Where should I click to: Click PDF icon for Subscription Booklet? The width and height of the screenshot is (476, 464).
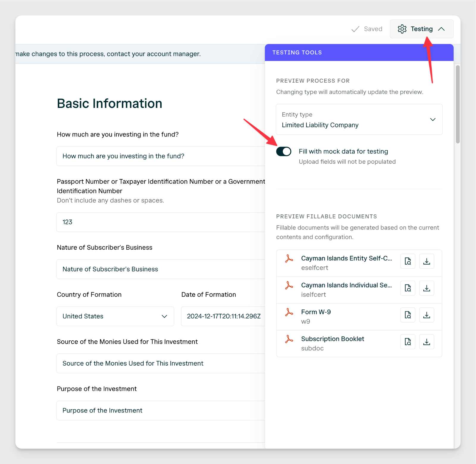(x=289, y=339)
